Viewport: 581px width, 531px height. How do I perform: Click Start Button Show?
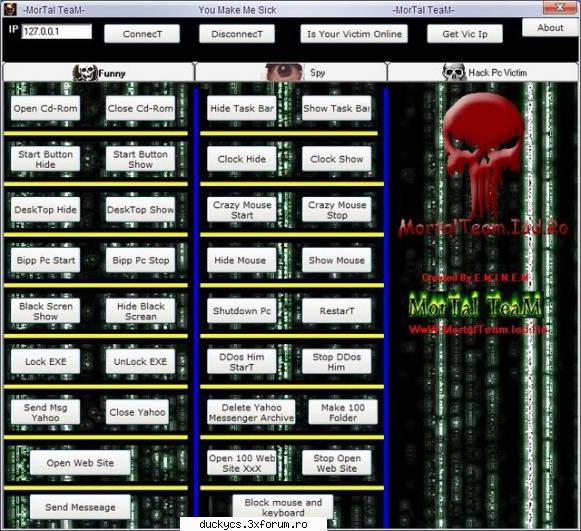(x=140, y=159)
